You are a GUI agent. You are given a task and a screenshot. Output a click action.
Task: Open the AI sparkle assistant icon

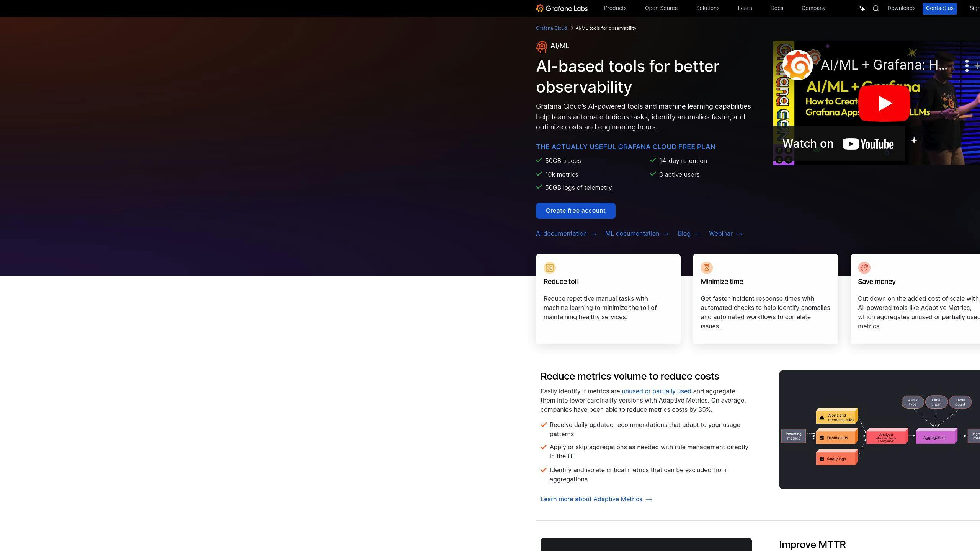[862, 8]
